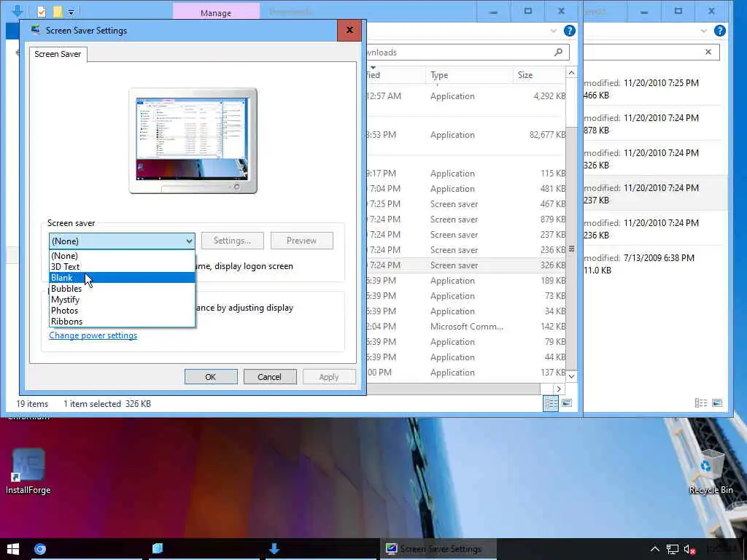Switch rightmost window to large icons view
This screenshot has height=560, width=747.
coord(717,403)
